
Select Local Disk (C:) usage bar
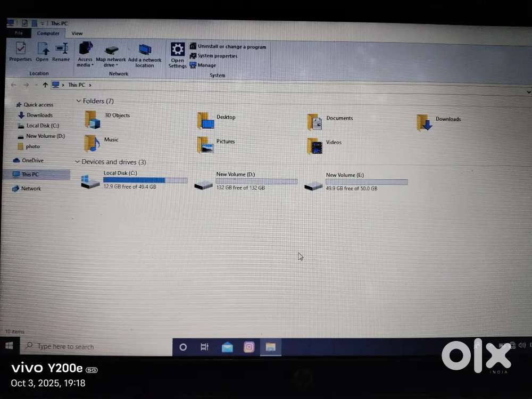(x=145, y=180)
